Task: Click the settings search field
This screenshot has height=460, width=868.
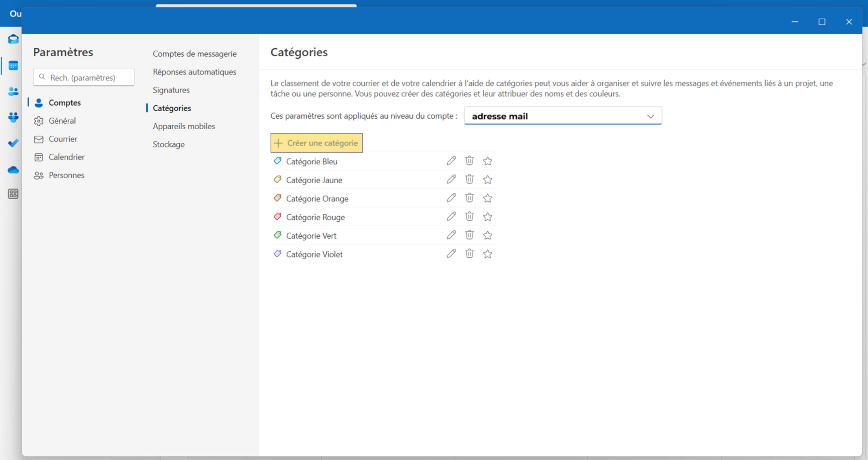Action: pyautogui.click(x=88, y=78)
